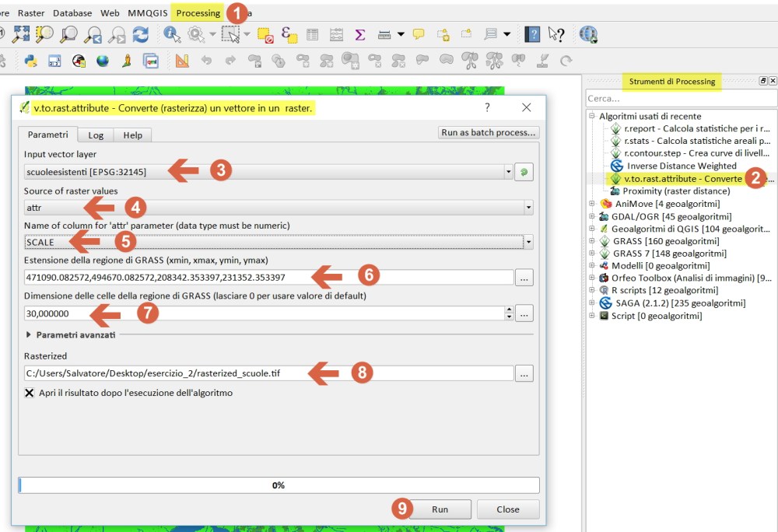The image size is (778, 532).
Task: Click the Zoom Full extent icon
Action: [x=21, y=34]
